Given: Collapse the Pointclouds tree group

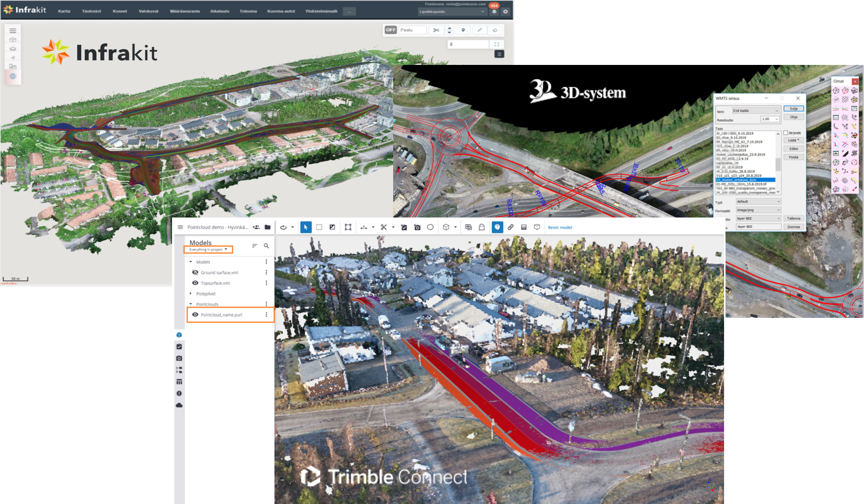Looking at the screenshot, I should point(191,304).
